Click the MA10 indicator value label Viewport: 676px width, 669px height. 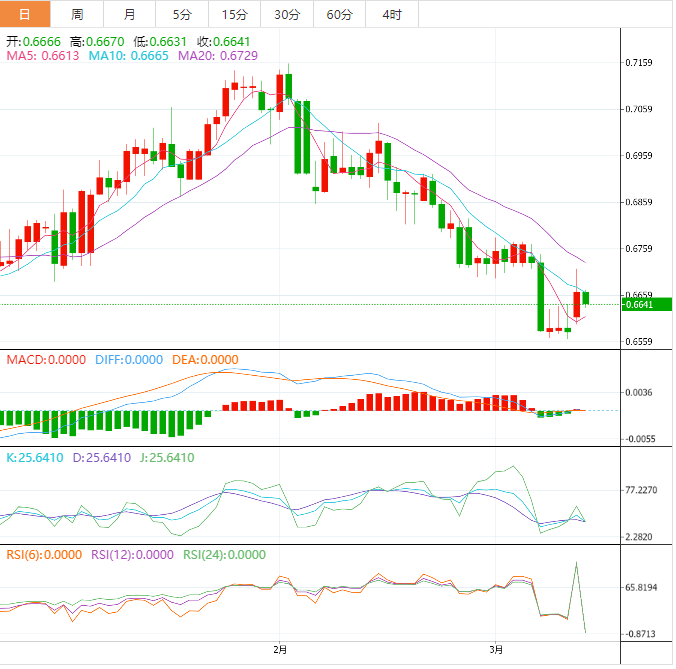129,56
